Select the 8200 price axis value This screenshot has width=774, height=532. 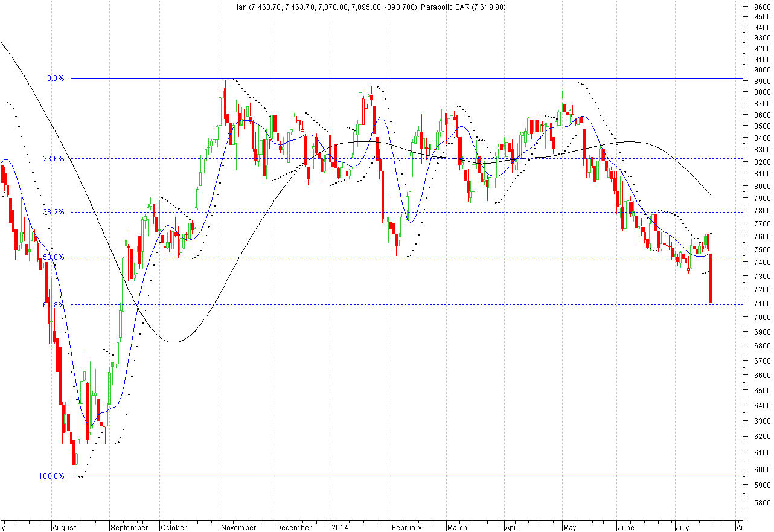point(762,162)
